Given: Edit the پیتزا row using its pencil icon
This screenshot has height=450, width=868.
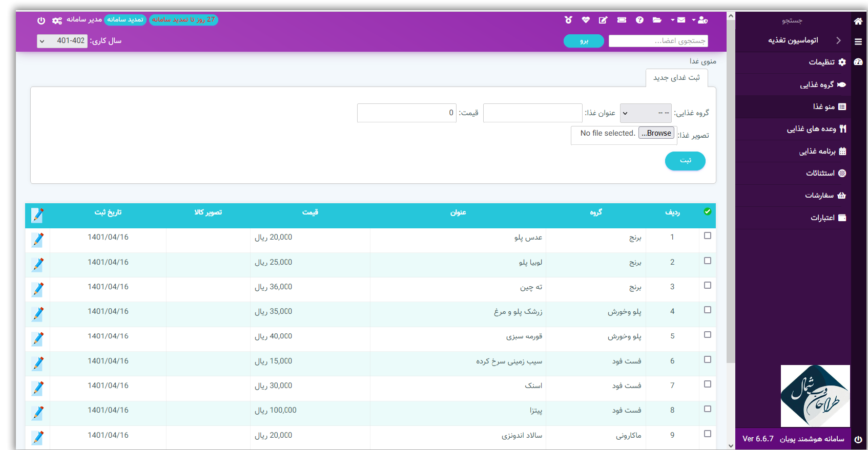Looking at the screenshot, I should (x=37, y=413).
